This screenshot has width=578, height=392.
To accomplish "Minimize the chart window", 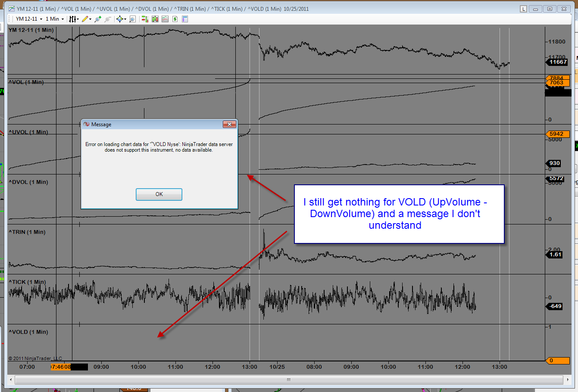I will point(536,9).
